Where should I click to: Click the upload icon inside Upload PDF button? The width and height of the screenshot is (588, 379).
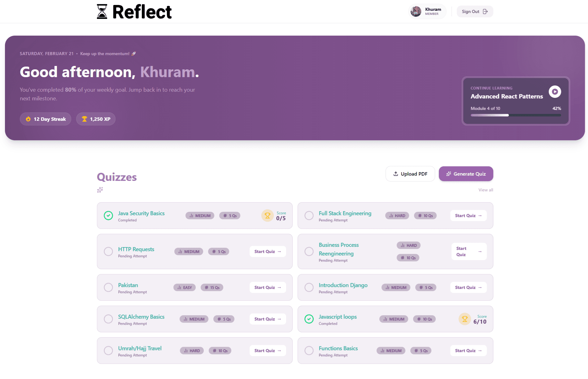pos(395,174)
